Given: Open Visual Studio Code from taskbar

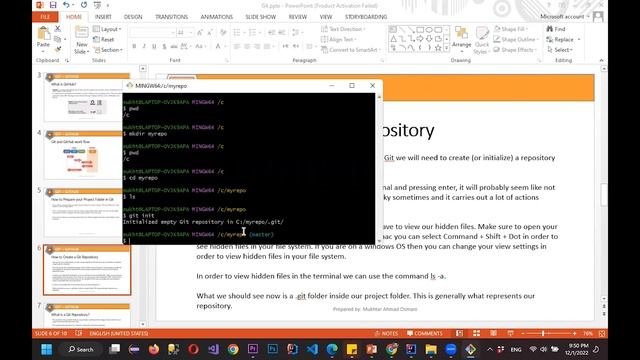Looking at the screenshot, I should coord(312,349).
